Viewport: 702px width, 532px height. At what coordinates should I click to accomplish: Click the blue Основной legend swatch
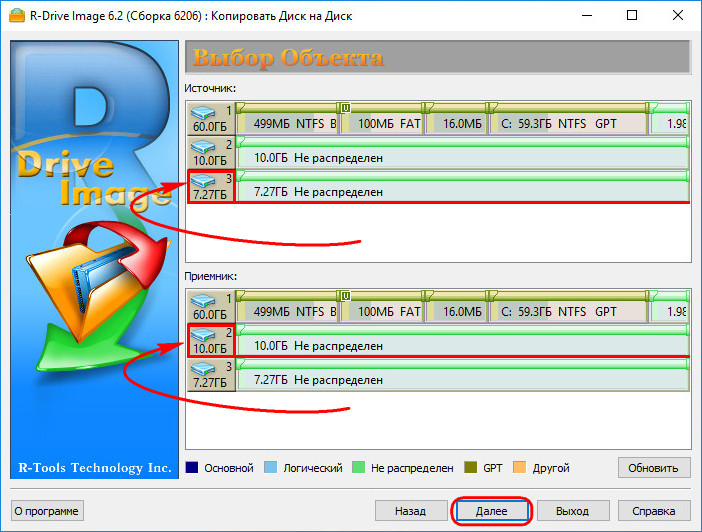pyautogui.click(x=192, y=468)
